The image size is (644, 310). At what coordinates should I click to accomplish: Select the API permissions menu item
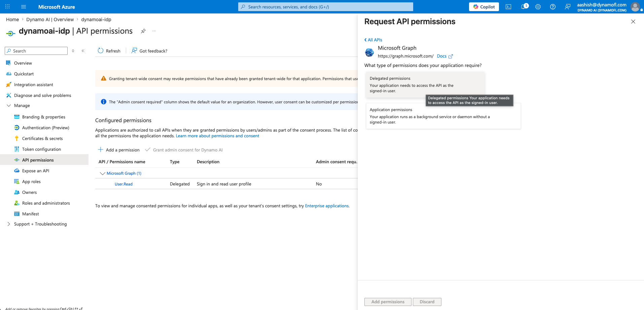click(x=44, y=160)
